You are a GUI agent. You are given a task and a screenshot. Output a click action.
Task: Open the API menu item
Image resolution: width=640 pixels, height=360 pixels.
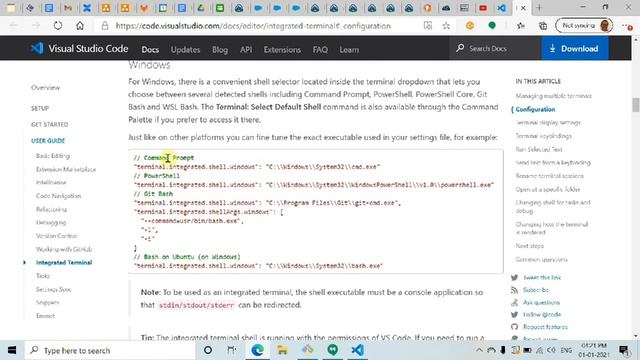click(246, 49)
